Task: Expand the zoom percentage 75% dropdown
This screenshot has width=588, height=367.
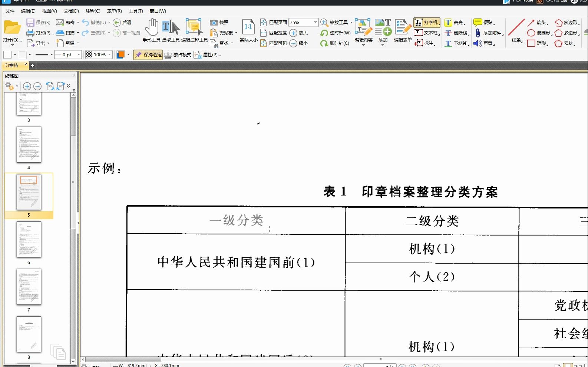Action: 316,23
